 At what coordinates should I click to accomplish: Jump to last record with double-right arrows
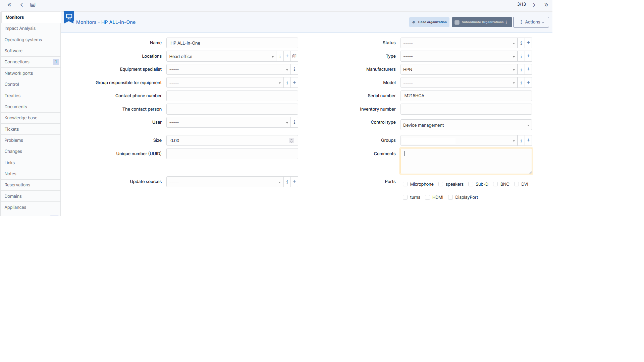tap(546, 5)
